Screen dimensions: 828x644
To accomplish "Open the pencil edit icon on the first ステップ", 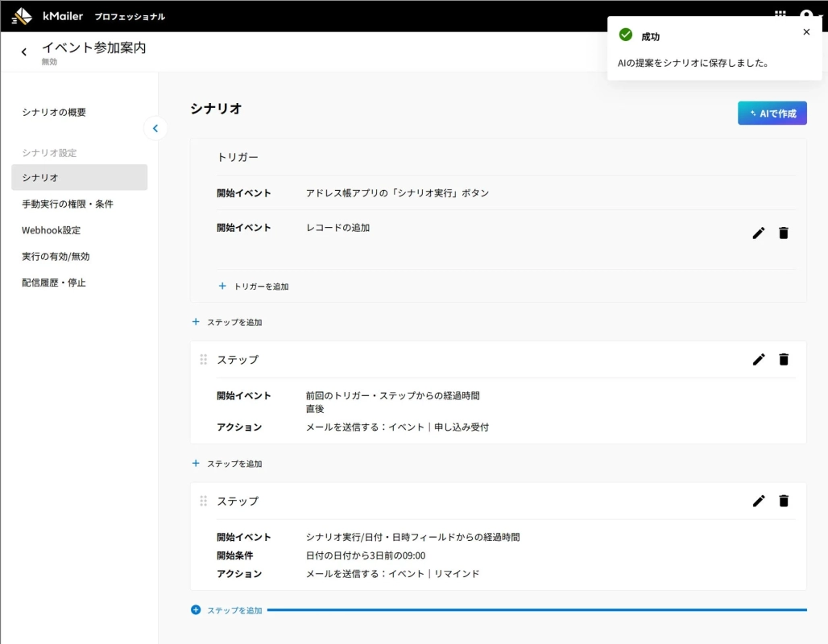I will click(x=758, y=359).
